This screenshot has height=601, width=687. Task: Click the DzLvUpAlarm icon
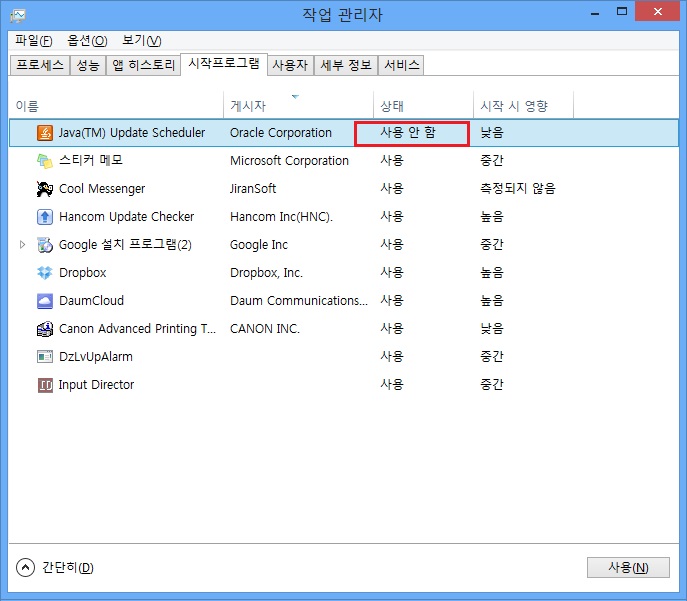(45, 357)
